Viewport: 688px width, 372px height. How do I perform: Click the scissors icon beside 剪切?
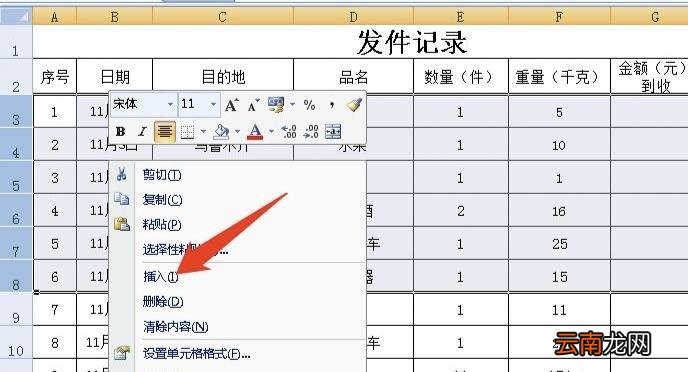click(122, 174)
